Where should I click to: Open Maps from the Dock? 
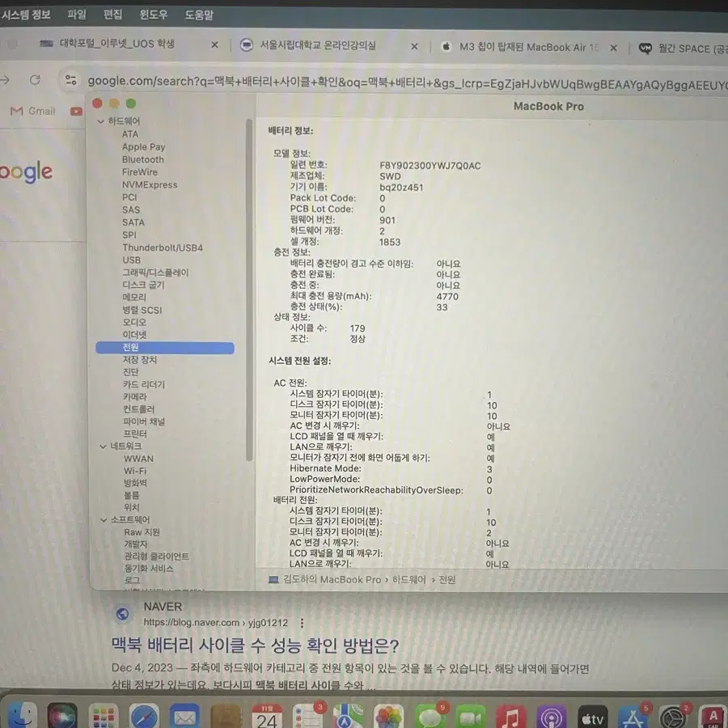pyautogui.click(x=348, y=717)
